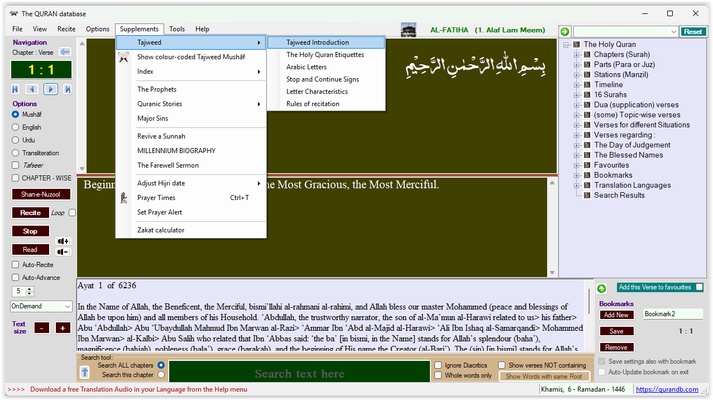Open the qurandb.com link
713x400 pixels.
point(667,389)
